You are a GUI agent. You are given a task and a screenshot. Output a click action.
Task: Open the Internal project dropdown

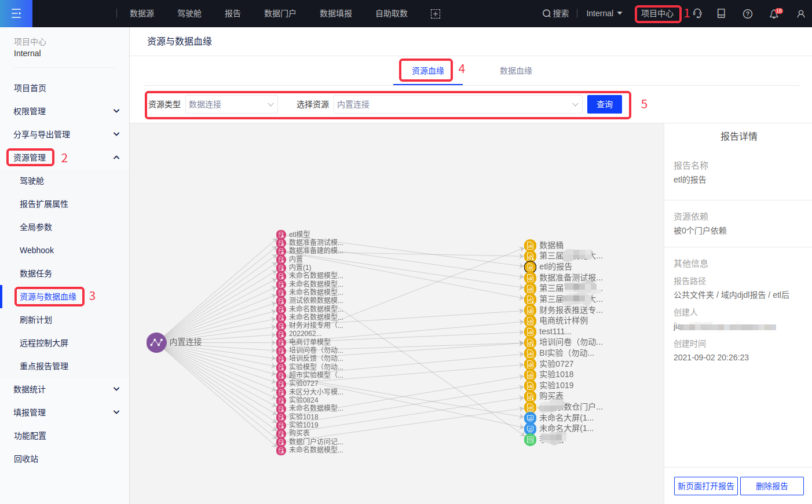point(604,13)
